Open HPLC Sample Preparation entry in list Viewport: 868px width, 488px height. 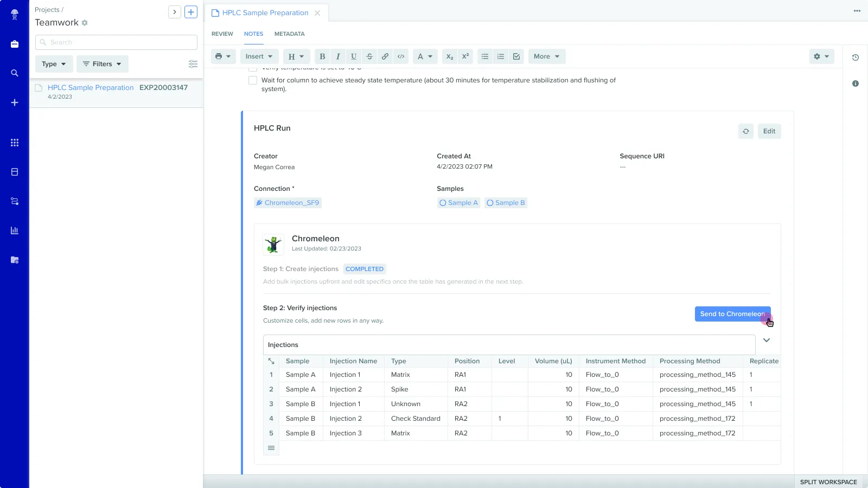[91, 87]
